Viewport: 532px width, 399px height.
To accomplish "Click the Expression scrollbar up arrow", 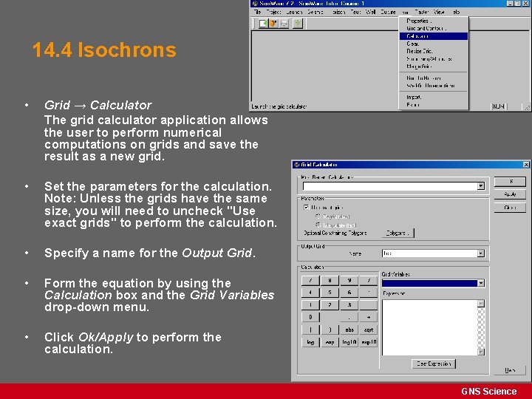I will pos(481,304).
